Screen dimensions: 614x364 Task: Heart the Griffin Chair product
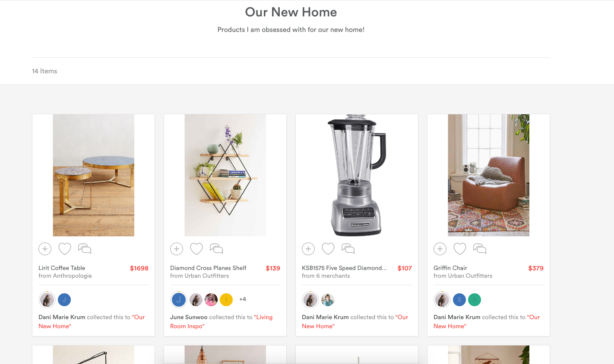(x=460, y=249)
